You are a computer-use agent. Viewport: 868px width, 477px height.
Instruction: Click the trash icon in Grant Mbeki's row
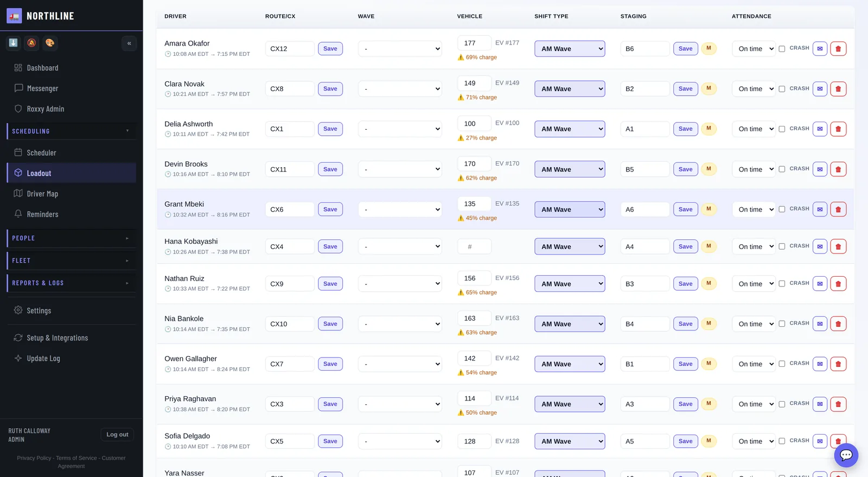(x=838, y=209)
